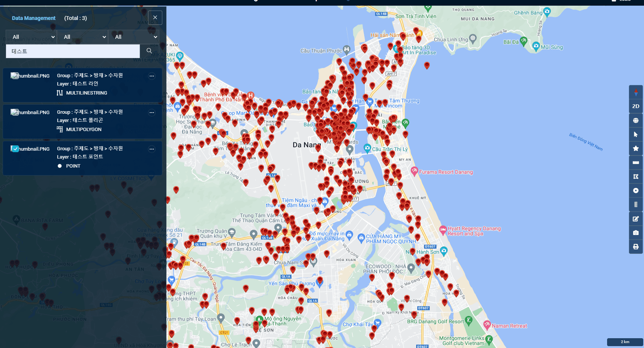Click the search field containing 테스트
Image resolution: width=644 pixels, height=348 pixels.
(x=73, y=51)
